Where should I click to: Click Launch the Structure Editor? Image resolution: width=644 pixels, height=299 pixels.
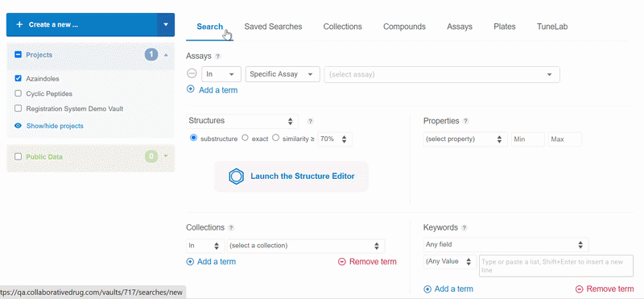coord(291,176)
